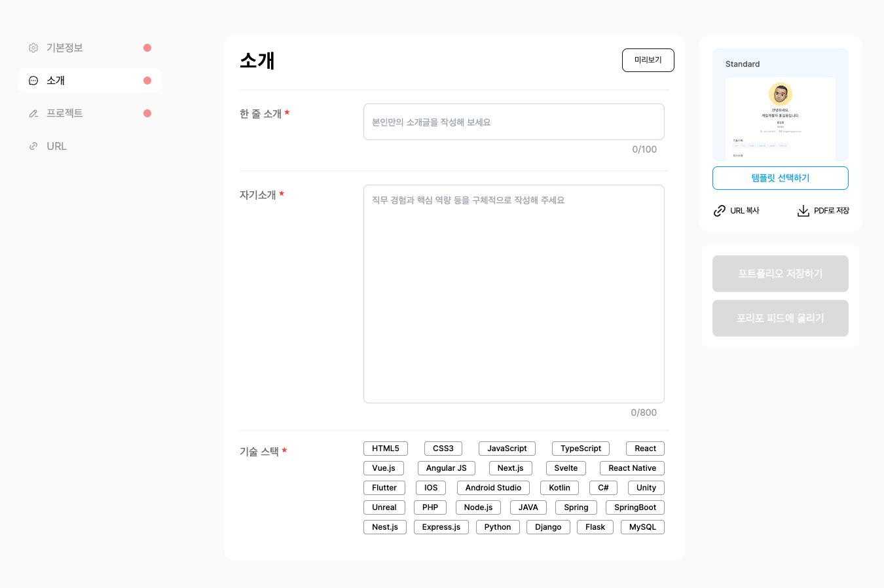Screen dimensions: 884x588
Task: Click the speech bubble icon next to 소개
Action: 33,80
